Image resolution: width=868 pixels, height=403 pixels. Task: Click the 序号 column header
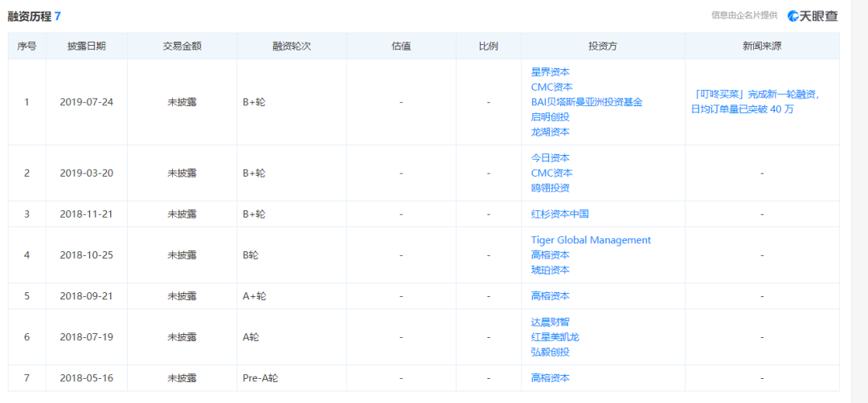[27, 46]
